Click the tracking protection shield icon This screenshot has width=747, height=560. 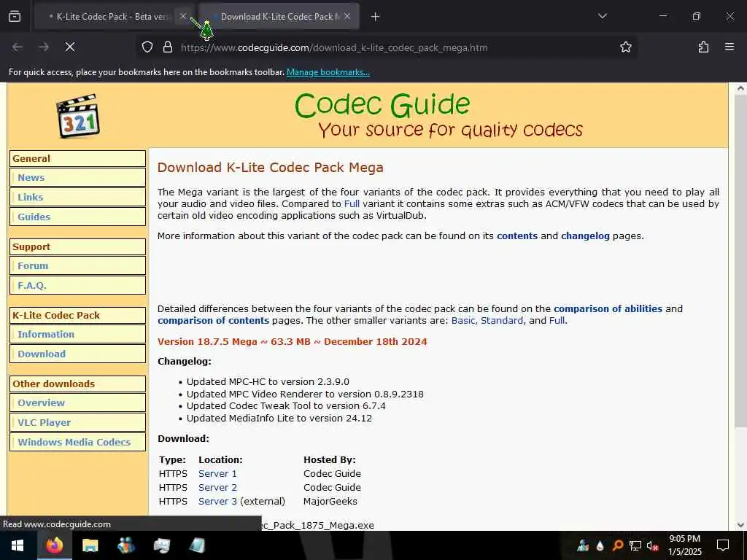click(x=147, y=47)
